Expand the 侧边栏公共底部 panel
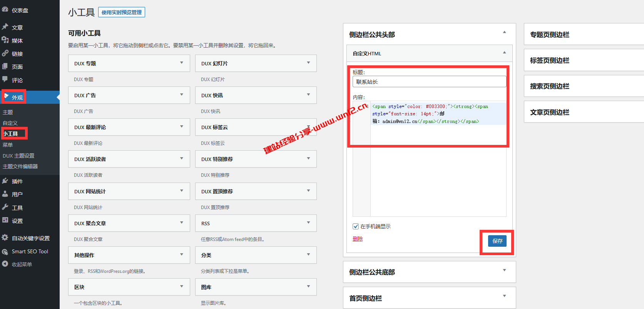The width and height of the screenshot is (644, 309). coord(429,272)
